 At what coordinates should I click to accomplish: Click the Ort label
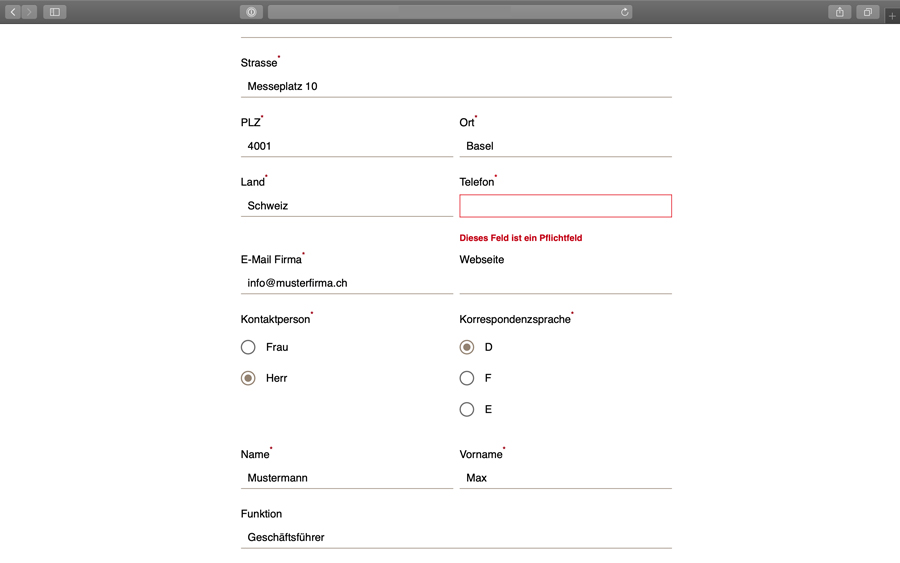pyautogui.click(x=467, y=123)
